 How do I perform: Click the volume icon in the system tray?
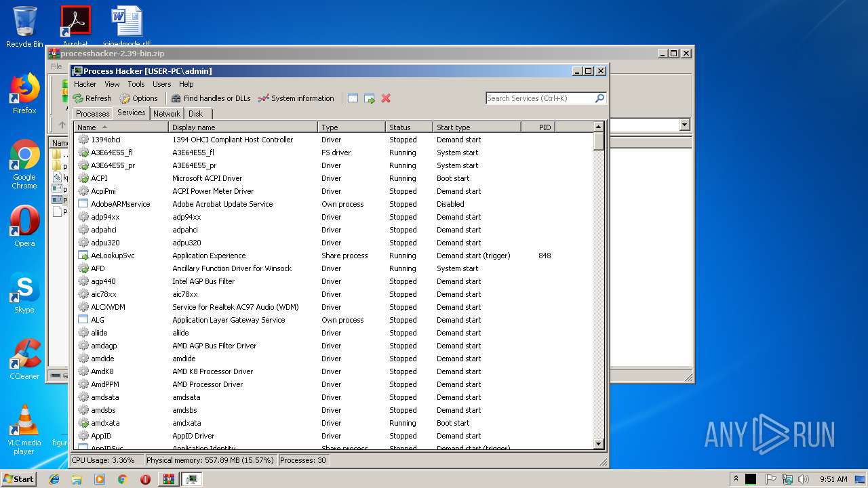(803, 479)
